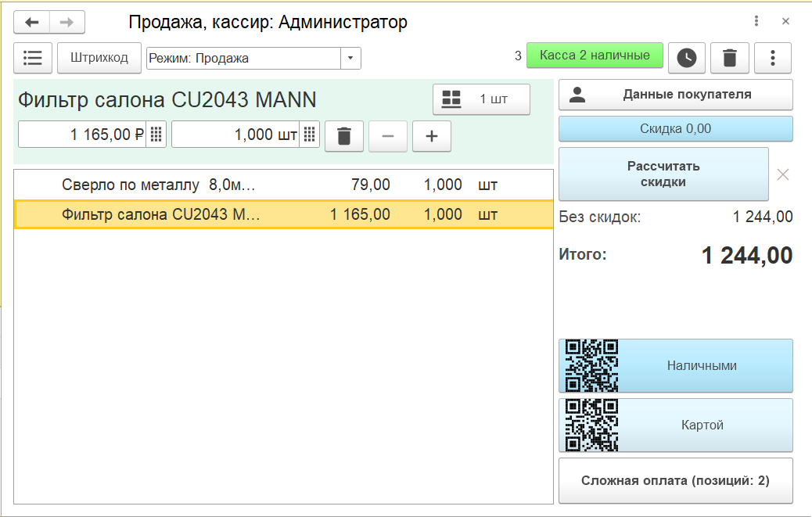The image size is (812, 517).
Task: Click price 1 165,00 in the item list
Action: point(360,214)
